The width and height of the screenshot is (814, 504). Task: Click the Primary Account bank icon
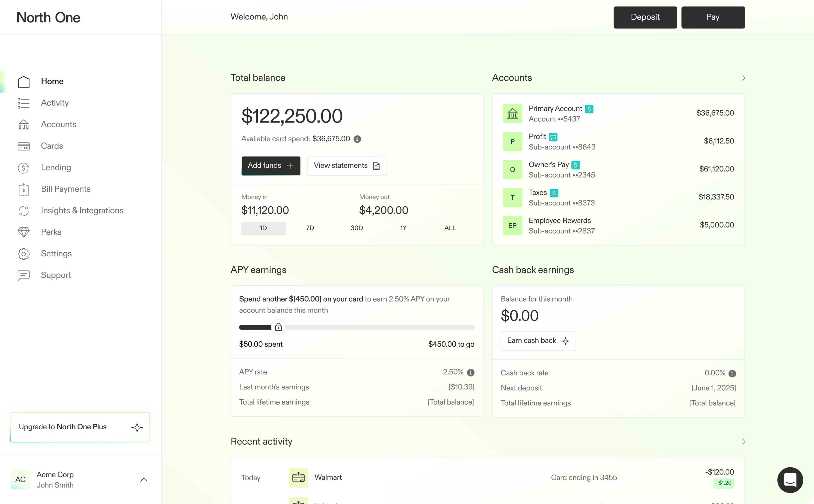coord(512,114)
